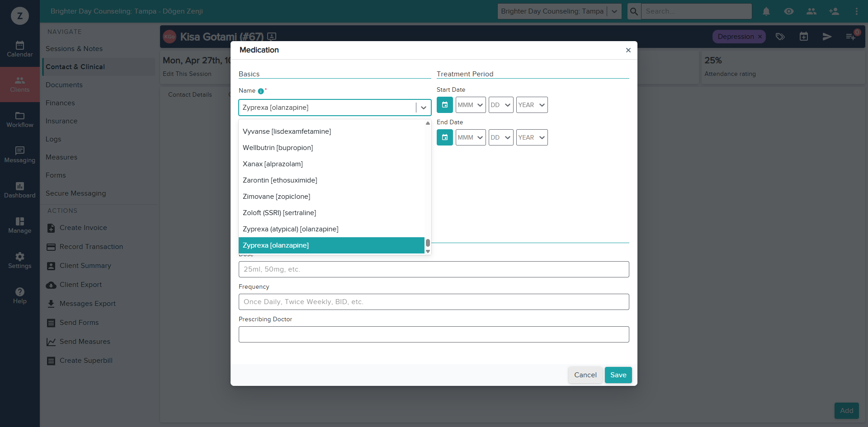The width and height of the screenshot is (868, 427).
Task: Select Zarontin [ethosuximide] option
Action: click(331, 180)
